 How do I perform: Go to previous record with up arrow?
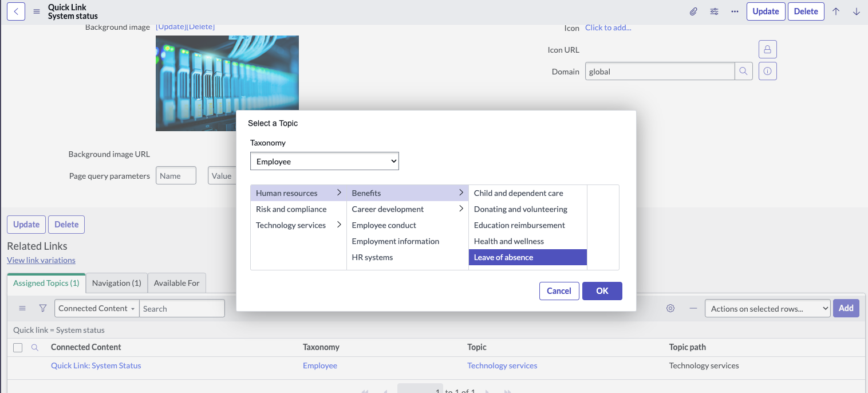coord(836,11)
